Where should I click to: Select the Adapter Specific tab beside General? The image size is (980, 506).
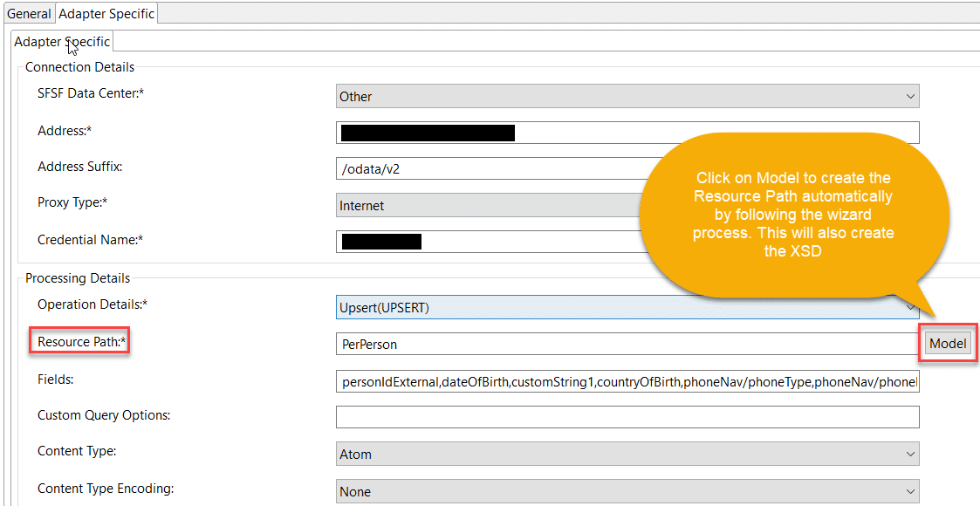pos(106,13)
